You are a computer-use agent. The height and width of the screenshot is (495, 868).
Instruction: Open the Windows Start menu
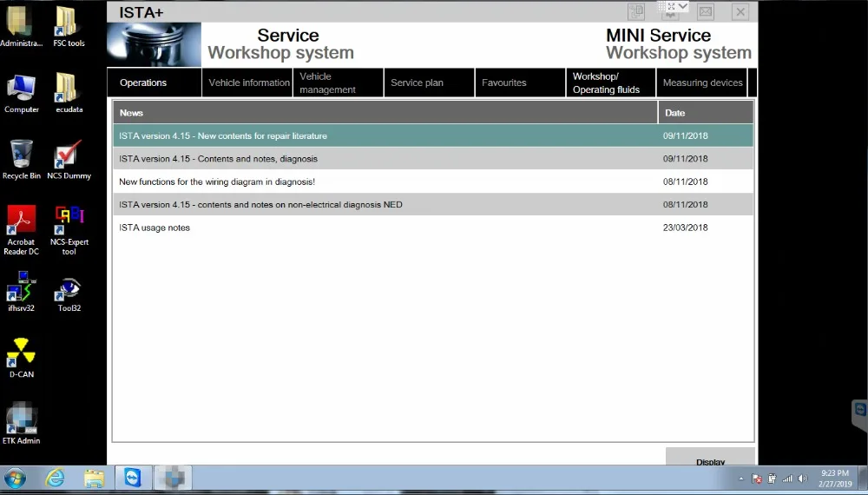15,478
